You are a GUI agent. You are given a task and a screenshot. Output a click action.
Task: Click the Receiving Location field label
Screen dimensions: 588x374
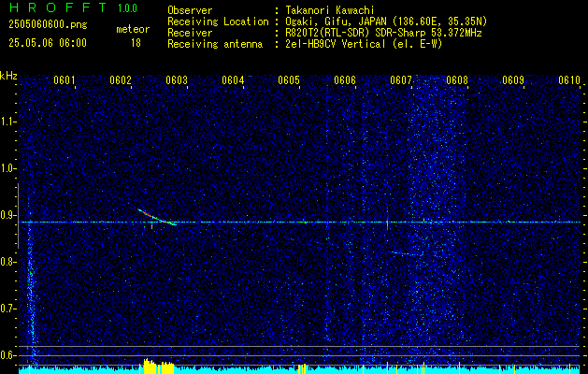pos(218,22)
